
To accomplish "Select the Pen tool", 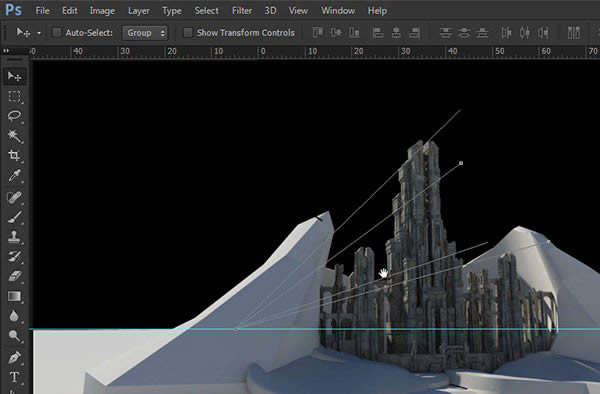I will coord(14,358).
